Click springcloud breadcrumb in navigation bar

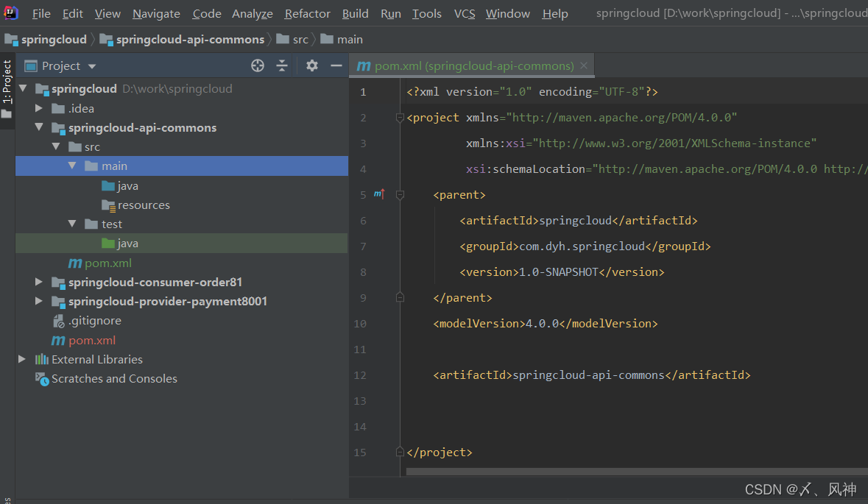[46, 39]
